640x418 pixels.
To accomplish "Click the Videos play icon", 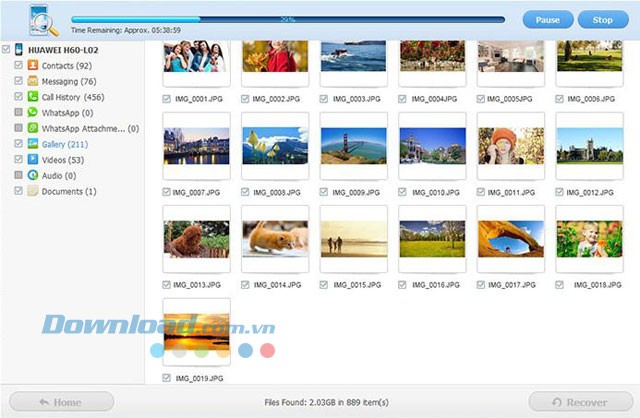I will click(x=33, y=159).
